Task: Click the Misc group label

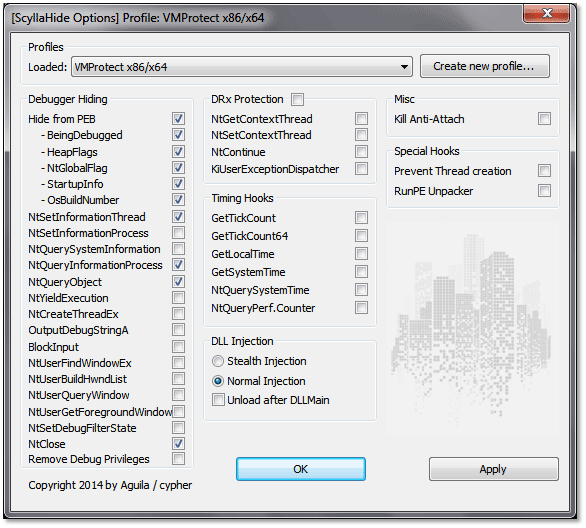Action: click(404, 99)
